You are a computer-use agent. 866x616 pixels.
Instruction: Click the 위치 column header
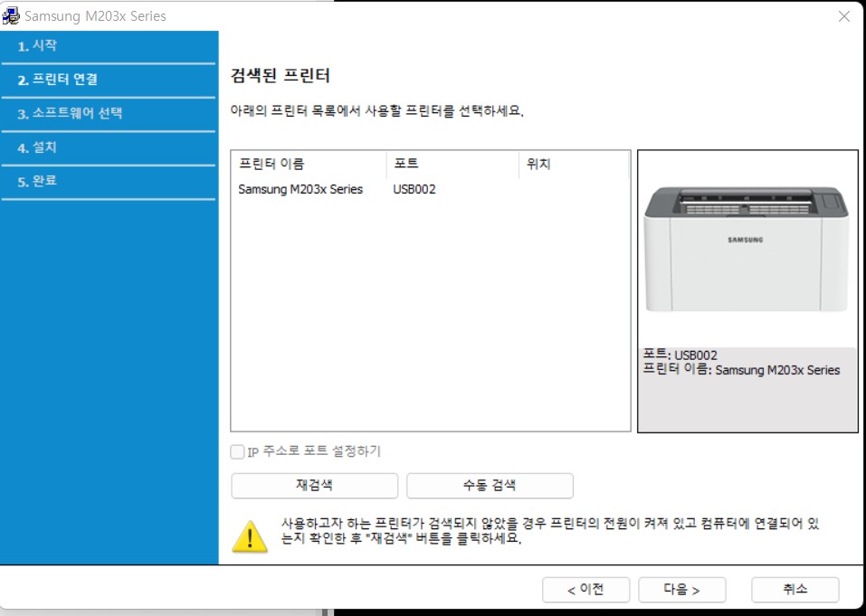(574, 164)
